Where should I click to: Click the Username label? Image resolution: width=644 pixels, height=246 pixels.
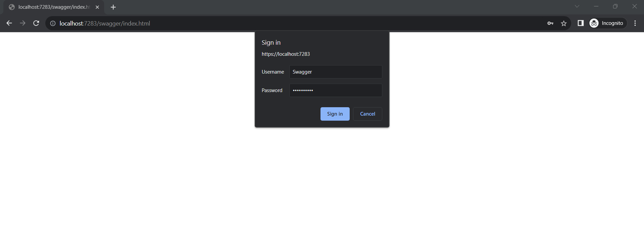pos(273,72)
